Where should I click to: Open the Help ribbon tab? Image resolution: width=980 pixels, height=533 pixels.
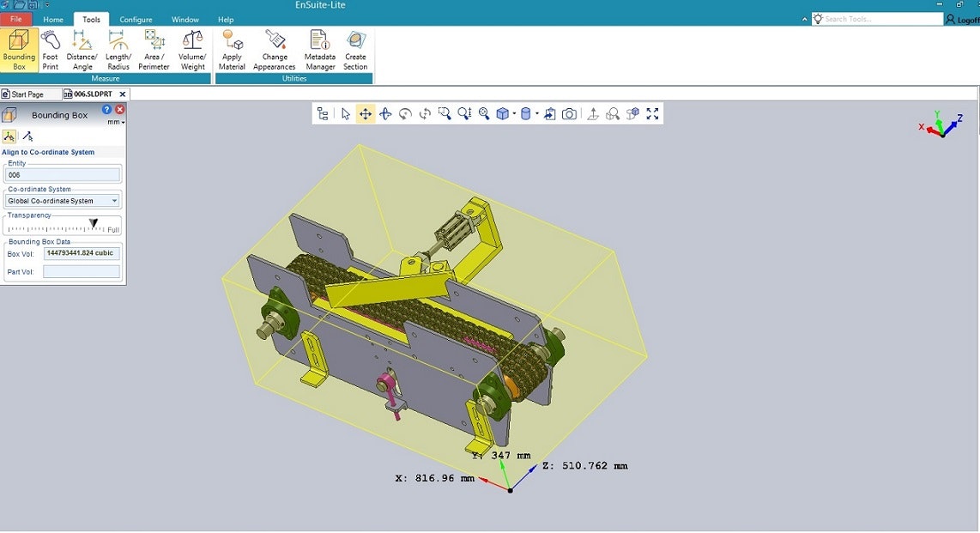tap(226, 20)
